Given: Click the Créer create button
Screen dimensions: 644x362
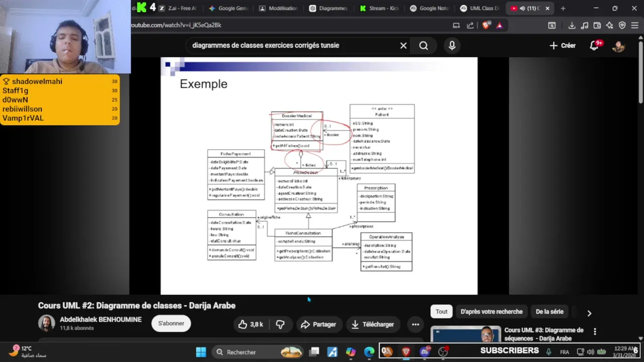Looking at the screenshot, I should click(x=562, y=46).
